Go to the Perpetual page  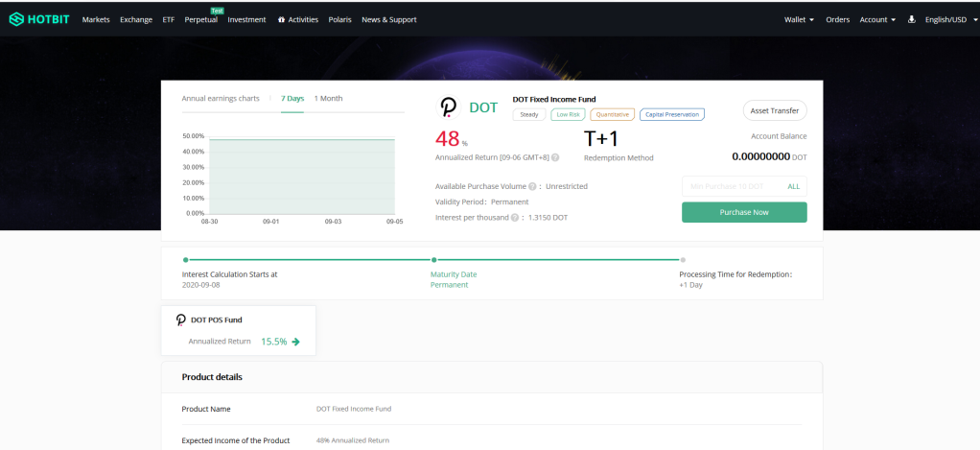point(201,19)
